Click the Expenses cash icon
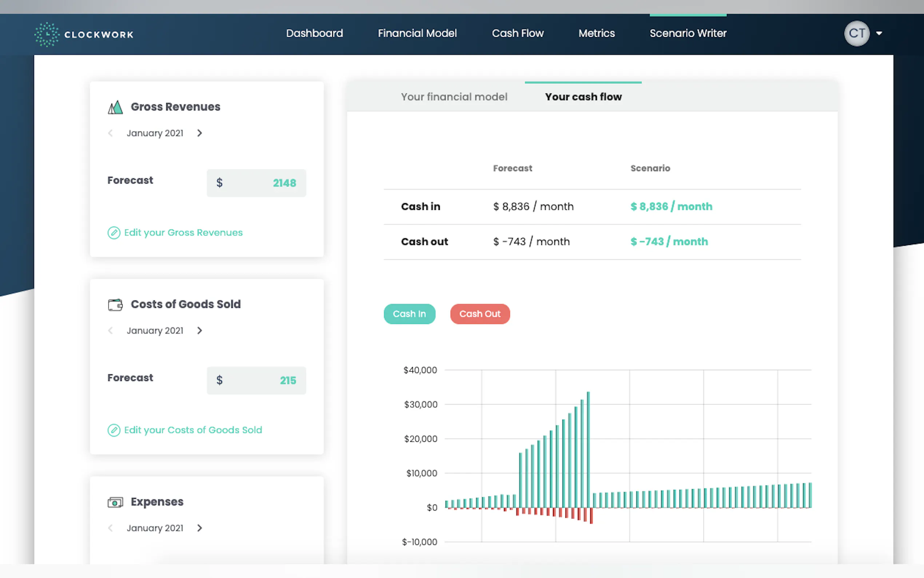924x578 pixels. point(115,502)
